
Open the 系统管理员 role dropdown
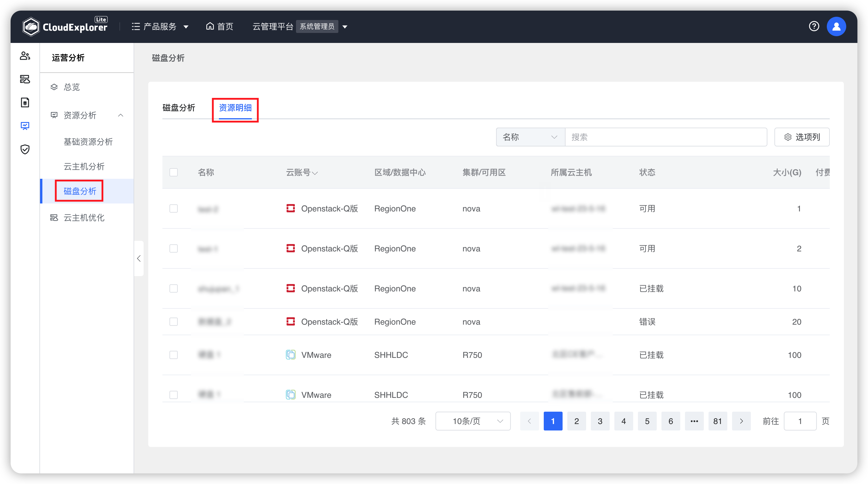[x=322, y=26]
